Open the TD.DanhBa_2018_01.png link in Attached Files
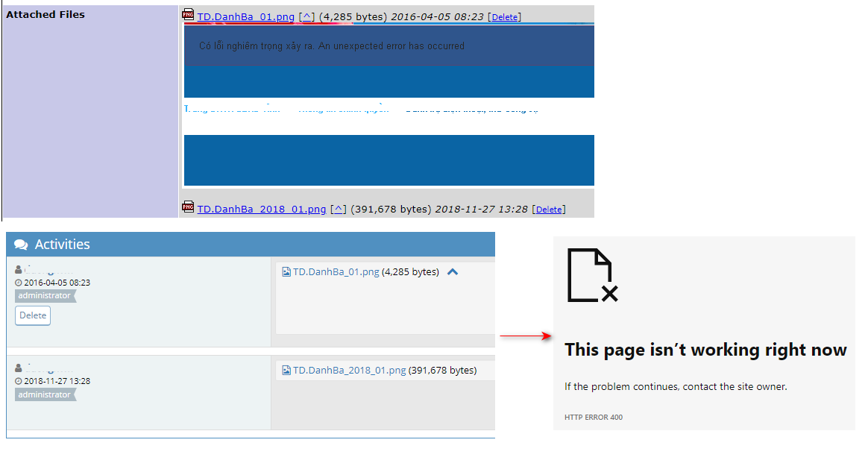The height and width of the screenshot is (472, 868). click(261, 209)
